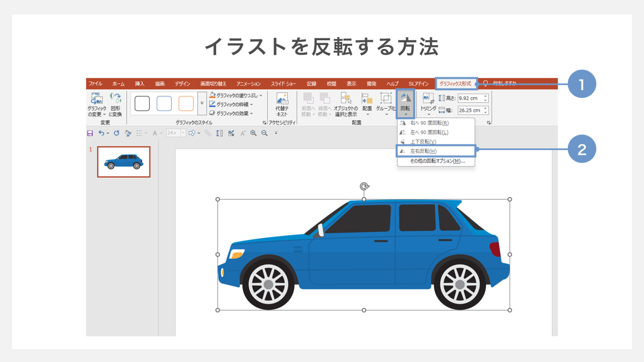Click the zoom in magnifier icon
This screenshot has width=644, height=362.
[253, 133]
